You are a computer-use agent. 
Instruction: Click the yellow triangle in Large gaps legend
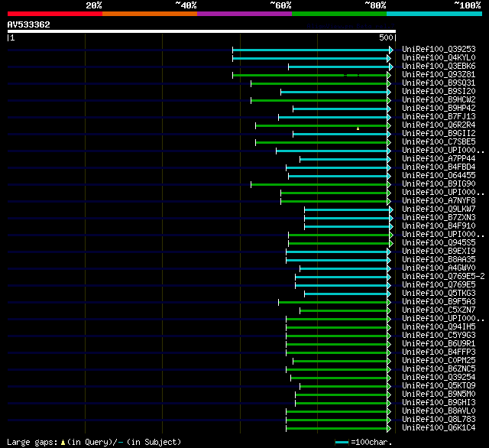pos(63,442)
